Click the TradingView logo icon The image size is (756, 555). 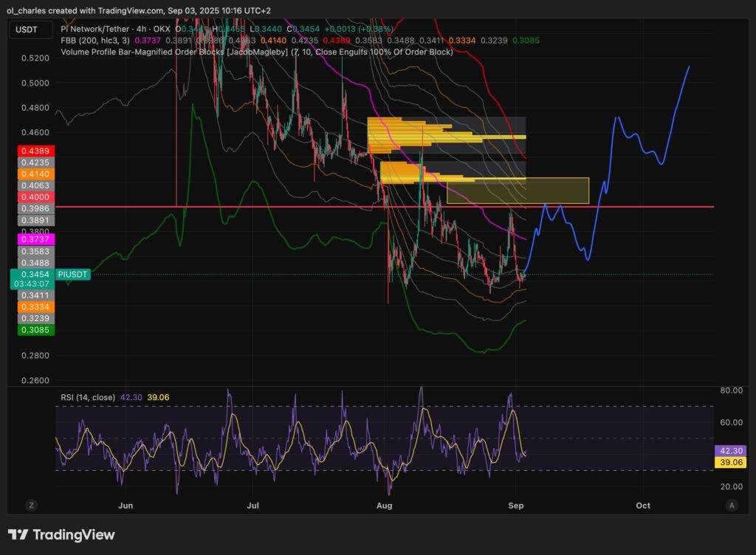(x=18, y=535)
